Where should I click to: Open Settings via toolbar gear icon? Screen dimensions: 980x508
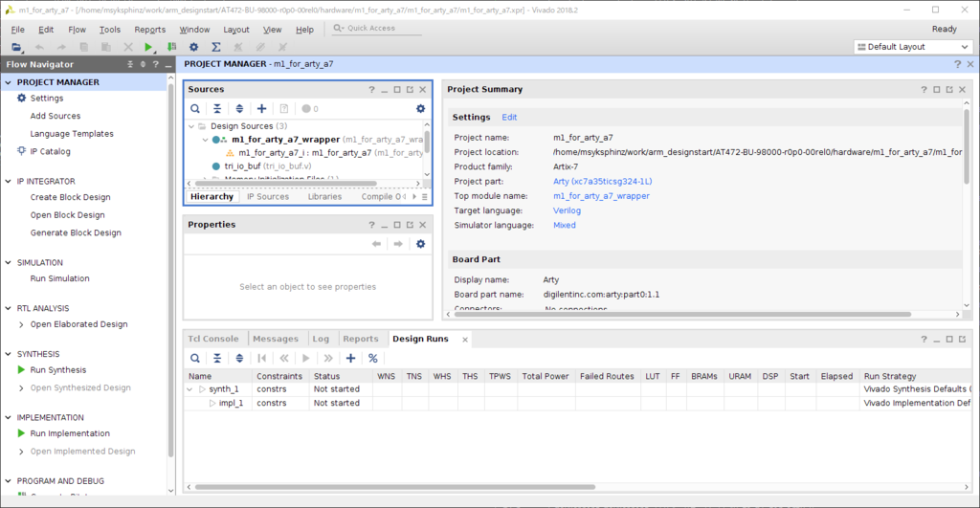193,47
